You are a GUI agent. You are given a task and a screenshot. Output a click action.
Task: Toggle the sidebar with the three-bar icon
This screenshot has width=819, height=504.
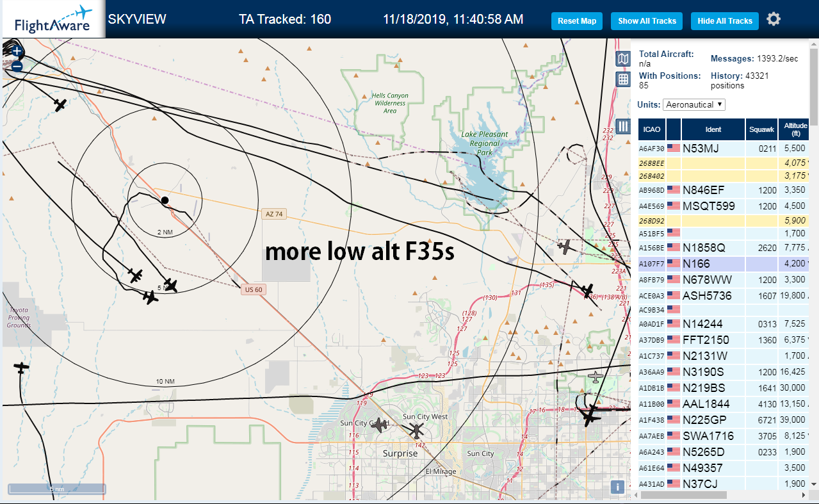pyautogui.click(x=623, y=126)
